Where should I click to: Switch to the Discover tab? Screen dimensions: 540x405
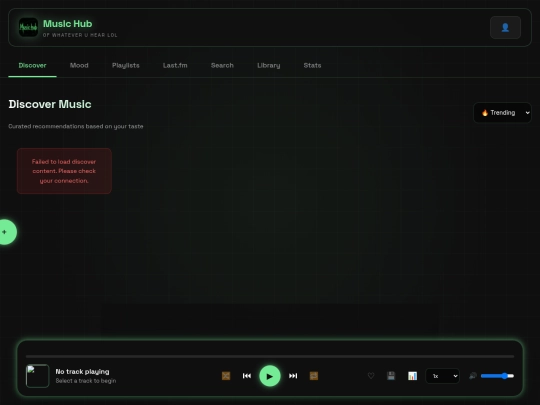click(32, 65)
